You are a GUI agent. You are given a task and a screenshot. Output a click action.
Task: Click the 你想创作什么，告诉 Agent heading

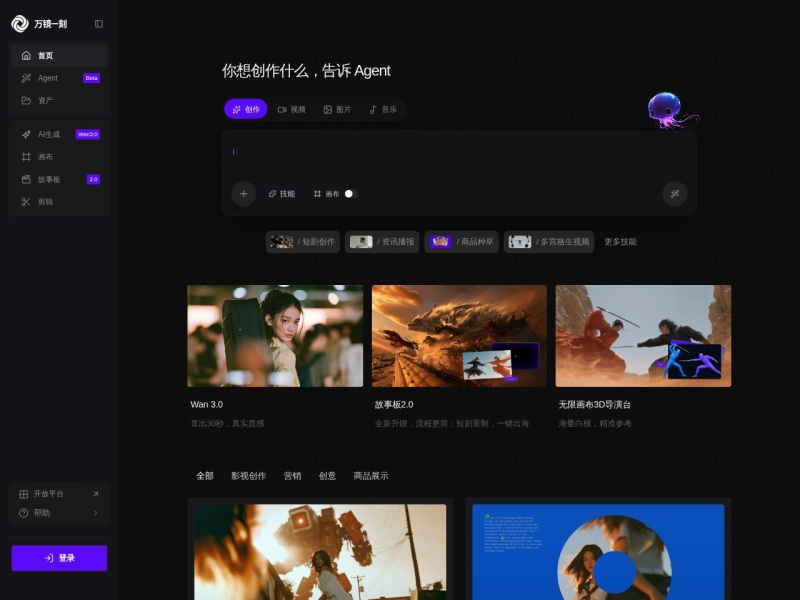tap(306, 71)
